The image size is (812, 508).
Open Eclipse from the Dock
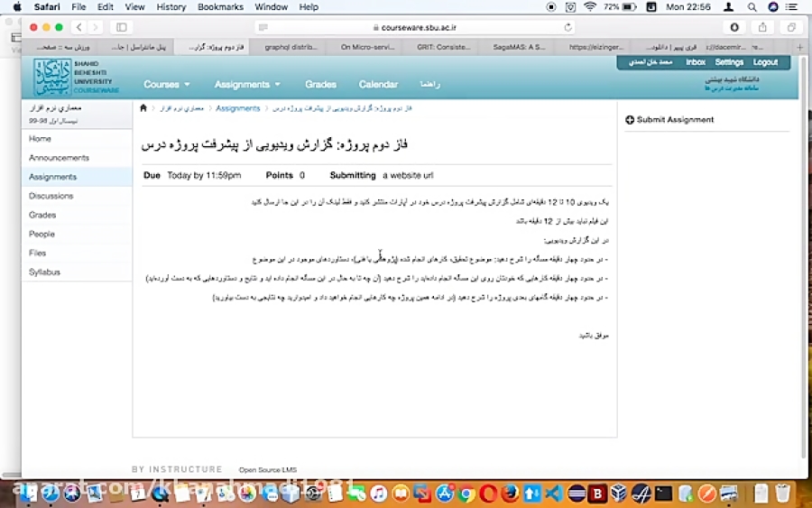click(576, 493)
